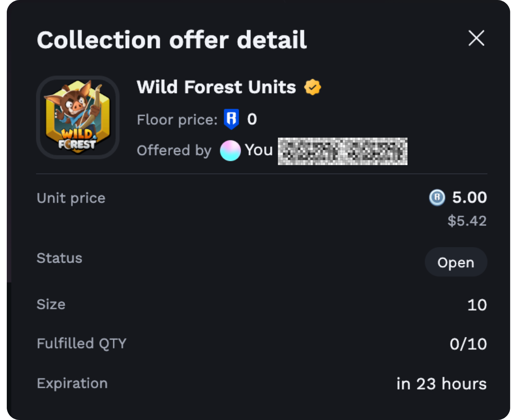Viewport: 517px width, 420px height.
Task: Click the blue Ronin shield icon
Action: pos(231,119)
